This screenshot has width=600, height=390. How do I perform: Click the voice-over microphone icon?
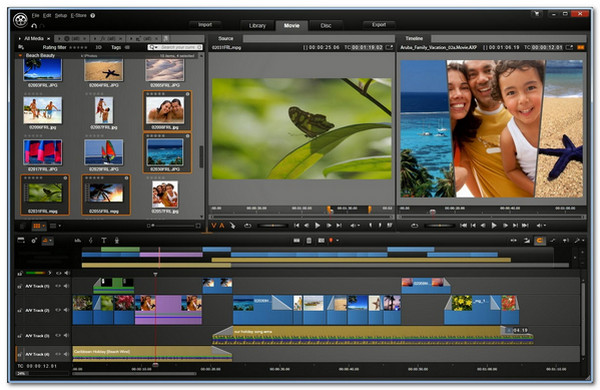[117, 240]
